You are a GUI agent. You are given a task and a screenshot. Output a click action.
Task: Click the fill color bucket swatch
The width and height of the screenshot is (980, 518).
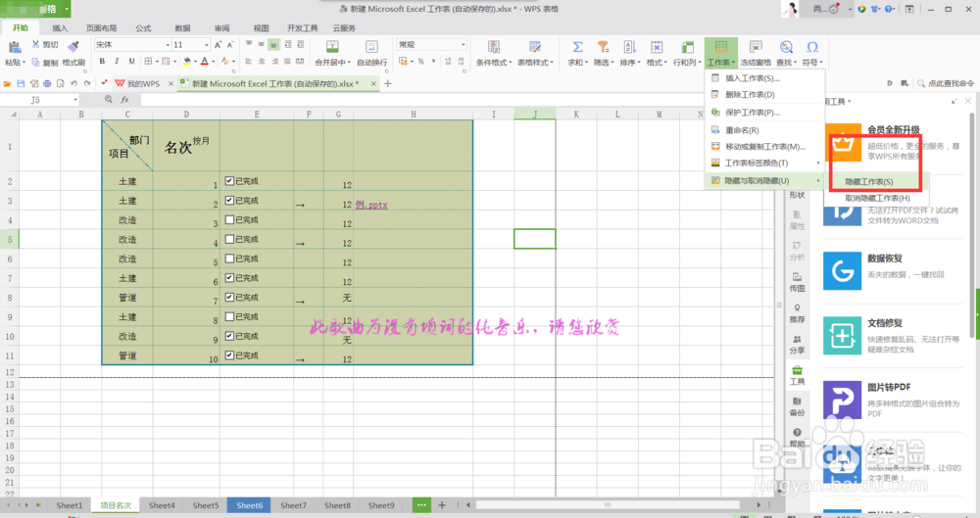(x=186, y=62)
